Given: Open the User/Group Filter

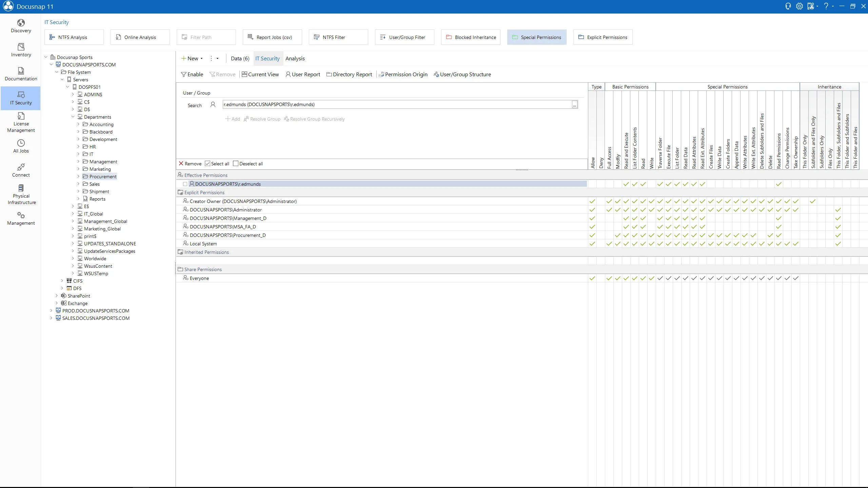Looking at the screenshot, I should point(405,37).
